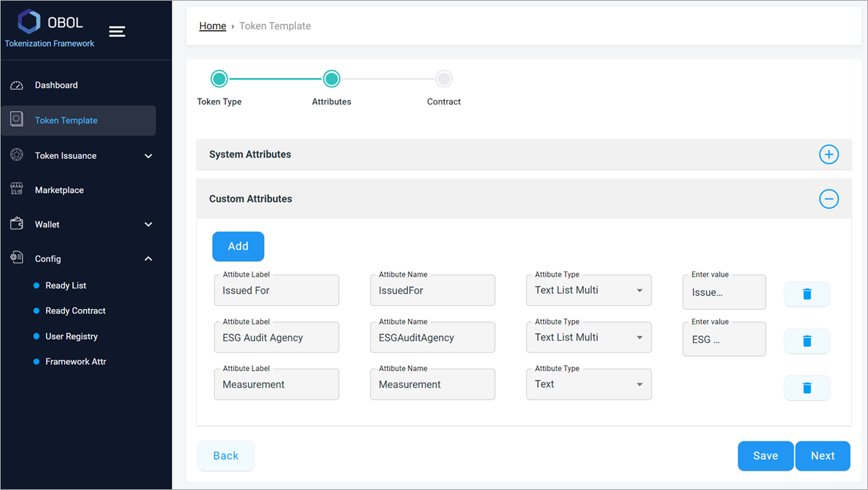Image resolution: width=868 pixels, height=490 pixels.
Task: Delete the Issued For attribute row
Action: tap(807, 294)
